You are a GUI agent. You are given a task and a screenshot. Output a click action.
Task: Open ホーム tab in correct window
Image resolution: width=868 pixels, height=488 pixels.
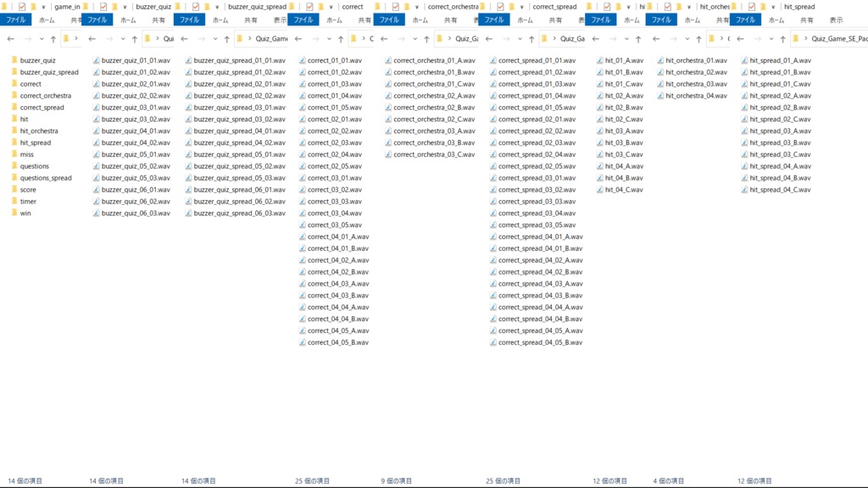(334, 20)
